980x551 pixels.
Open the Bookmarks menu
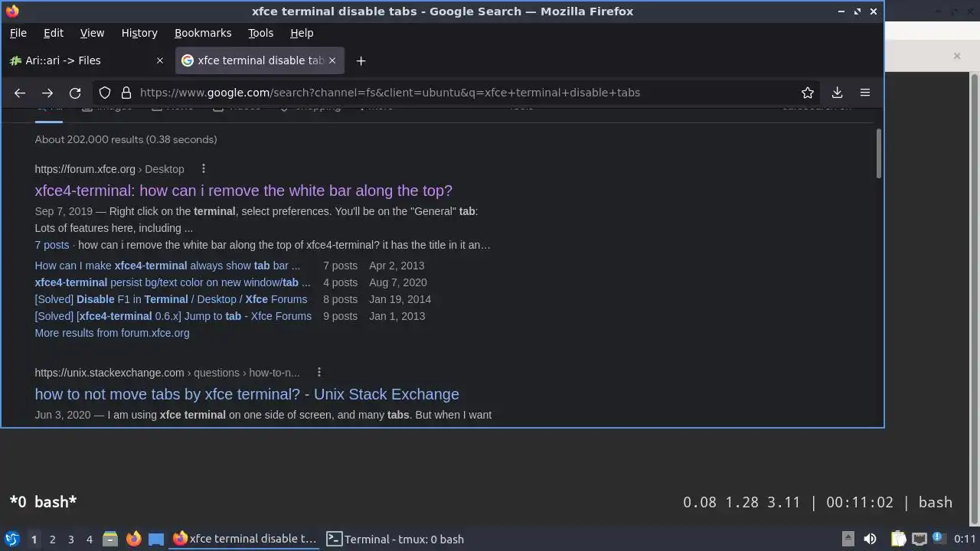(203, 33)
